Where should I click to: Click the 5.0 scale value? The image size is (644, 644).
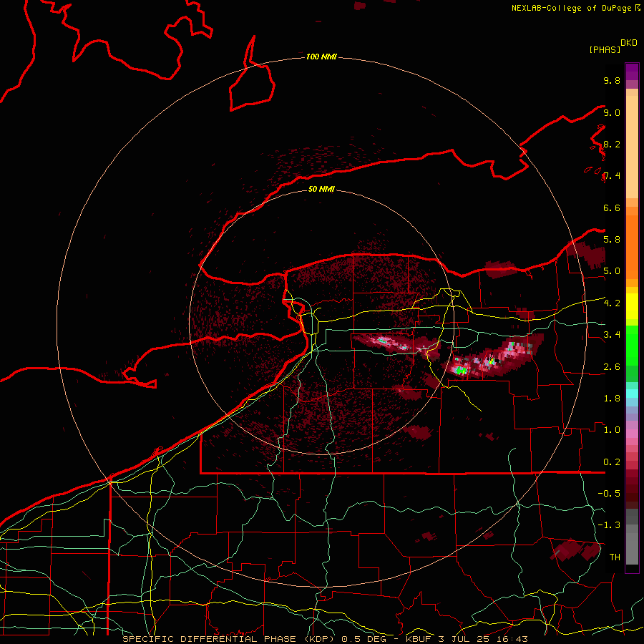click(612, 271)
